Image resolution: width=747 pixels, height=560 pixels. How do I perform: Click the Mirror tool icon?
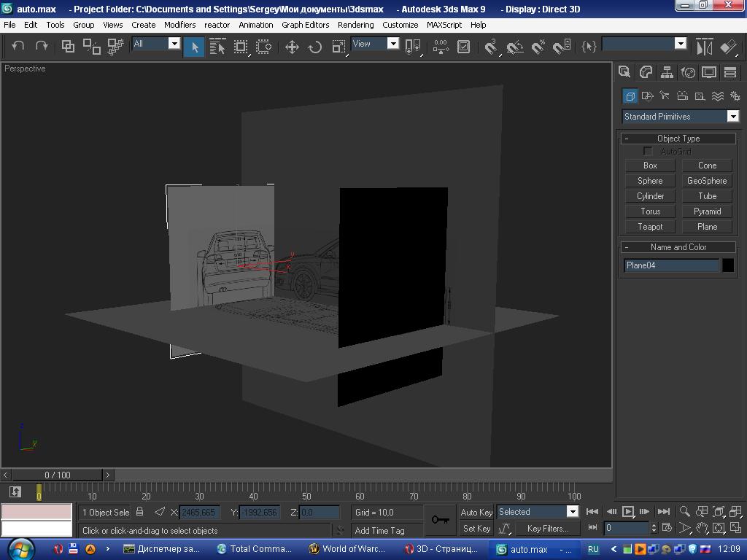[704, 47]
